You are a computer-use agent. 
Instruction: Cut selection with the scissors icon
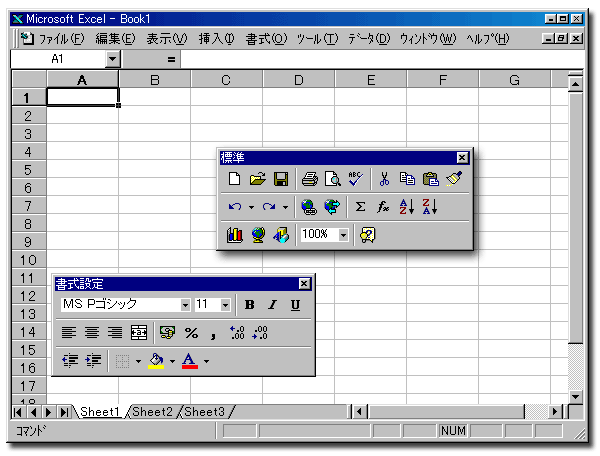tap(384, 179)
